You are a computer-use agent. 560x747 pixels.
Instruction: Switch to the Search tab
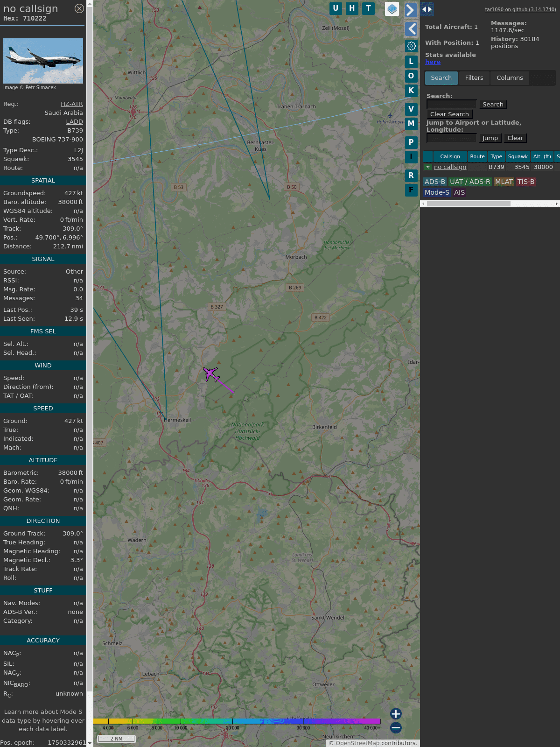441,78
